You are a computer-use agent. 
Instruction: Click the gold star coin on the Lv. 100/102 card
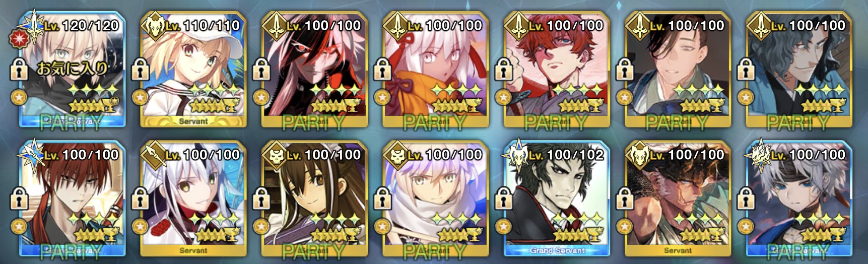[x=503, y=226]
